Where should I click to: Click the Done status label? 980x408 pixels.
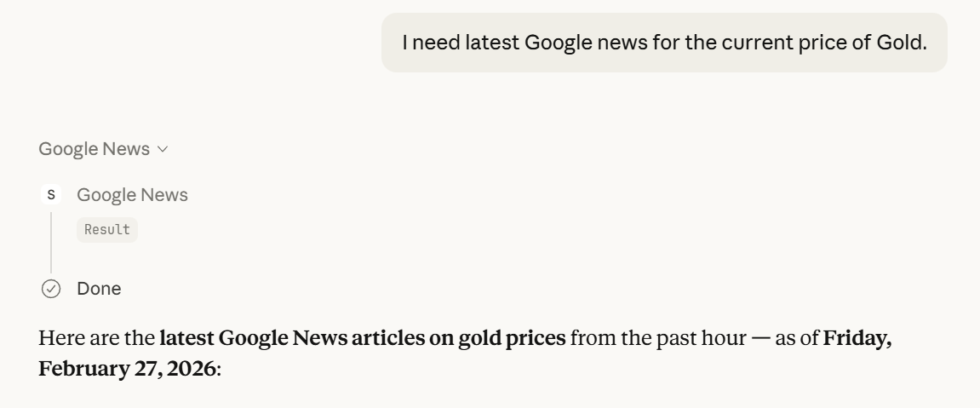point(99,289)
